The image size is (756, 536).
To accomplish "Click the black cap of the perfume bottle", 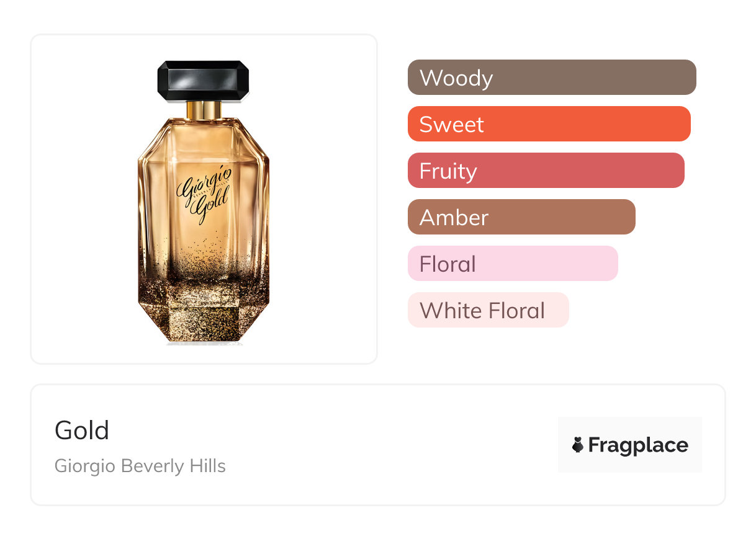I will [x=203, y=81].
